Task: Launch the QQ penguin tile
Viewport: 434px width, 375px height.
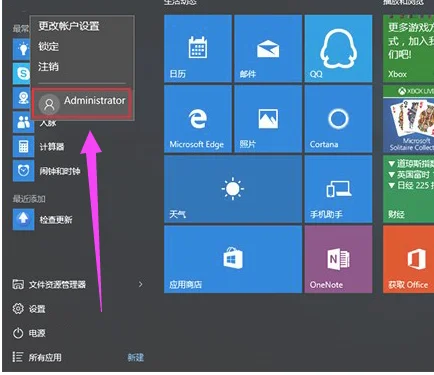Action: (338, 48)
